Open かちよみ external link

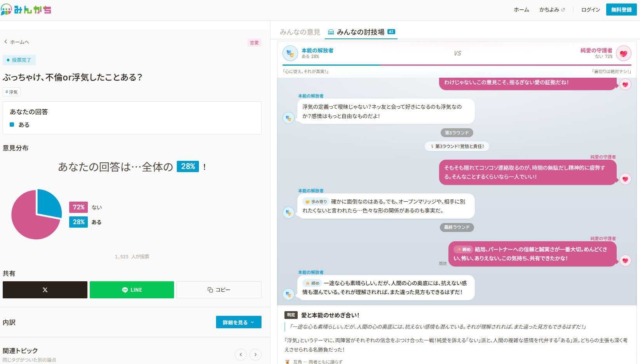pyautogui.click(x=552, y=10)
